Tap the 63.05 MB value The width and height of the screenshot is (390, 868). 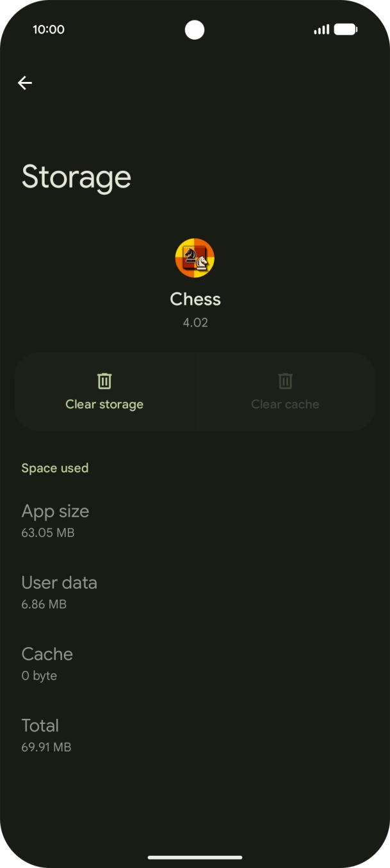pos(48,533)
